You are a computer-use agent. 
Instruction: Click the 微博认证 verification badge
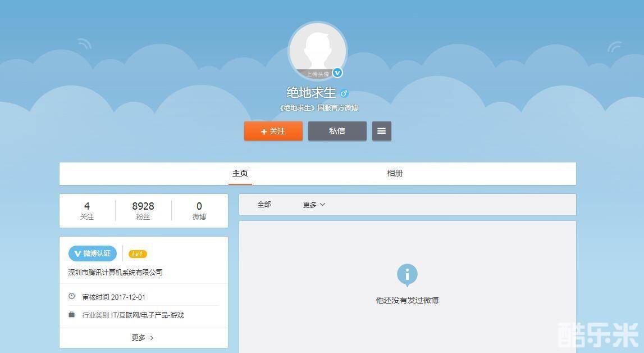click(93, 254)
